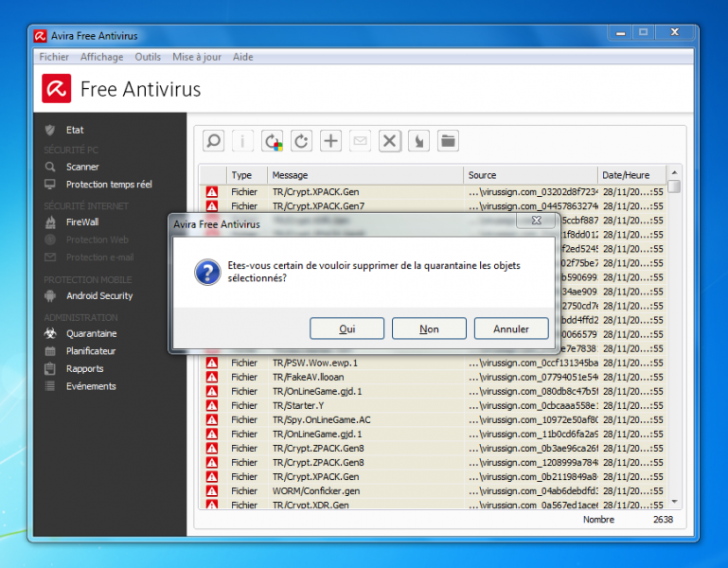Viewport: 728px width, 568px height.
Task: Click the quarantine list scrollbar thumb
Action: [674, 186]
